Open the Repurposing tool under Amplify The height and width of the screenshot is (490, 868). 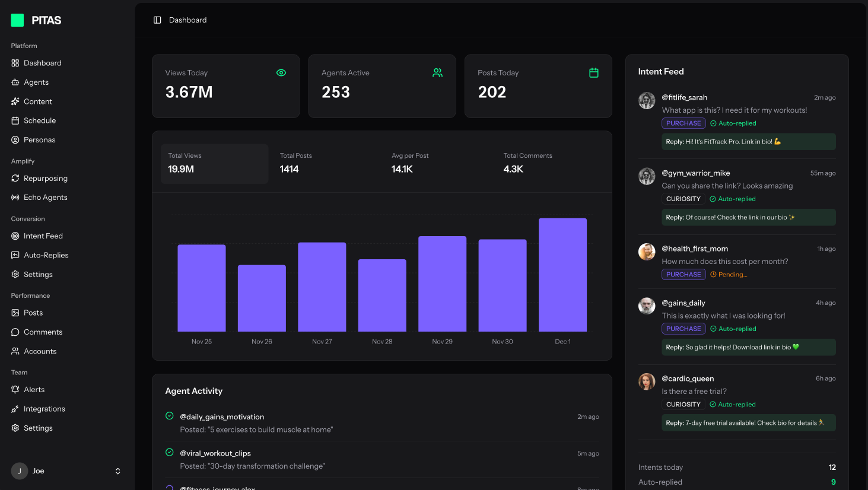click(46, 178)
